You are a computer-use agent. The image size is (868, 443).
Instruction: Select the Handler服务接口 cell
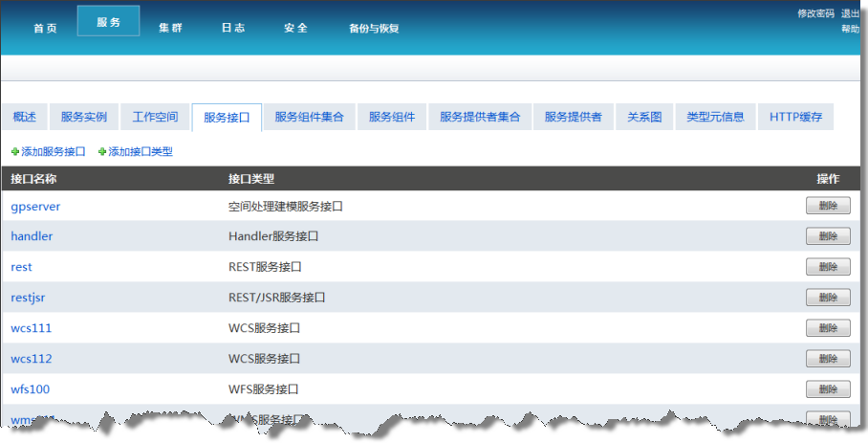[273, 236]
